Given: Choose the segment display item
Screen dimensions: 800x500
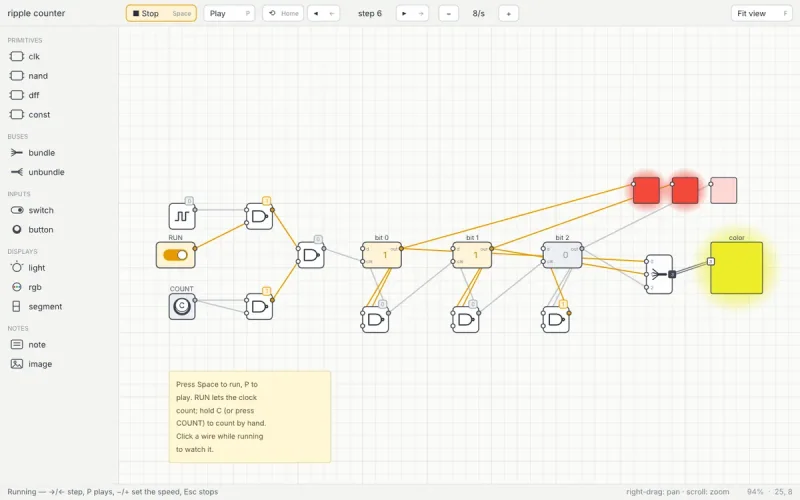Looking at the screenshot, I should (x=36, y=307).
